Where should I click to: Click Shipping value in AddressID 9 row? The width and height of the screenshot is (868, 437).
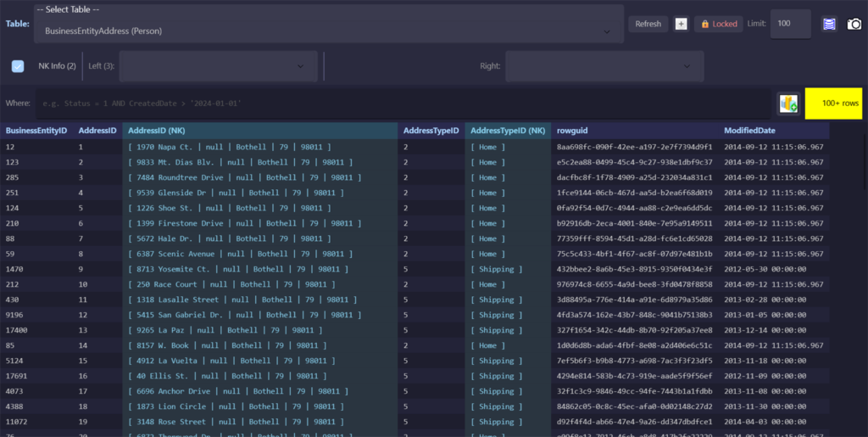(497, 269)
